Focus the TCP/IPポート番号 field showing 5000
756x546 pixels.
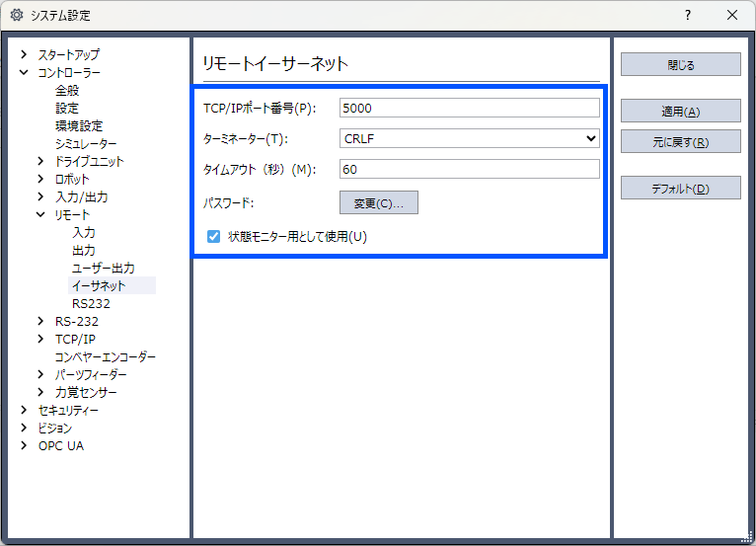[470, 108]
